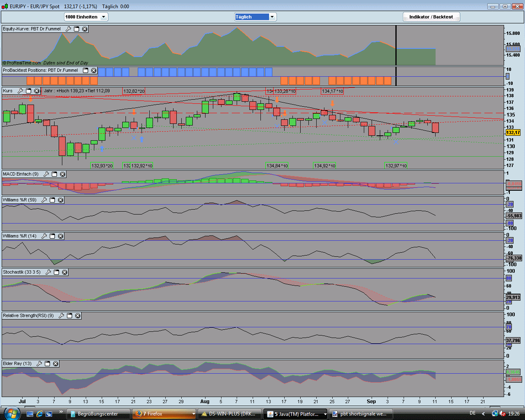The image size is (525, 420).
Task: Open the wrench settings for Kurs chart
Action: (x=21, y=91)
